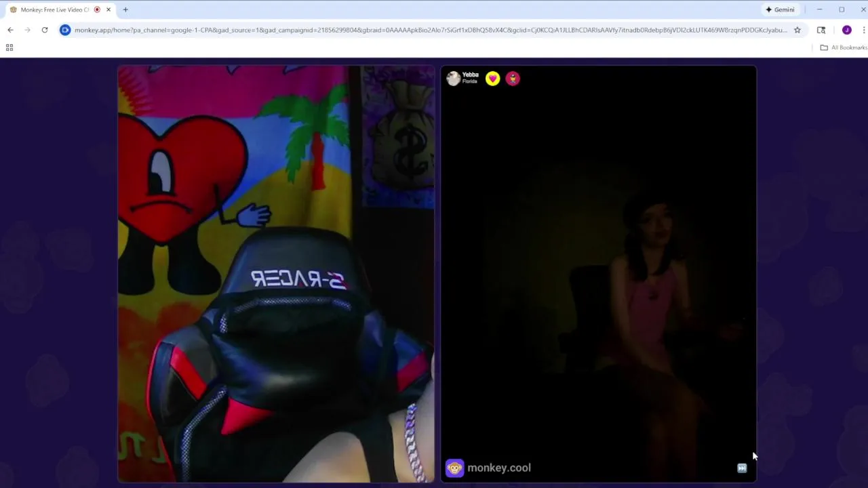Image resolution: width=868 pixels, height=488 pixels.
Task: Open the Gemini assistant button
Action: coord(780,9)
